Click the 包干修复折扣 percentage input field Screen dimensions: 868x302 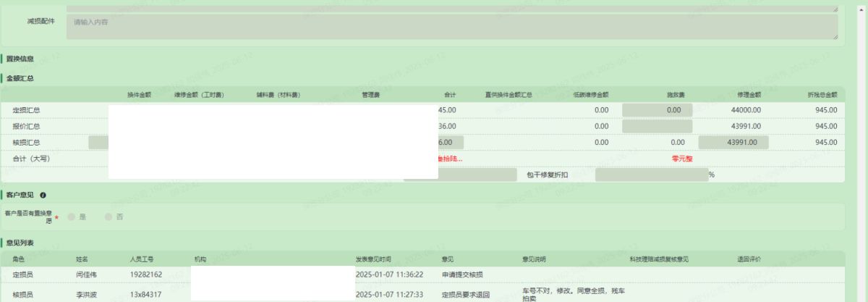pos(650,175)
